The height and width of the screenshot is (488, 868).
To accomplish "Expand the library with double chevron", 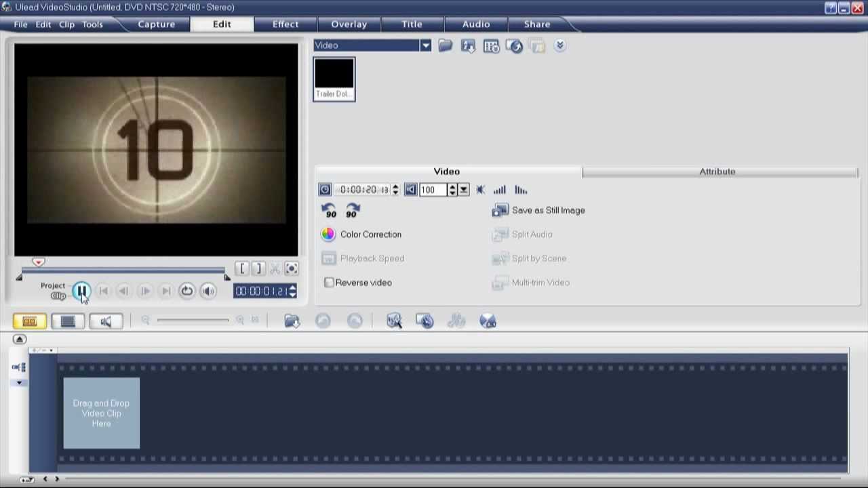I will pos(559,45).
